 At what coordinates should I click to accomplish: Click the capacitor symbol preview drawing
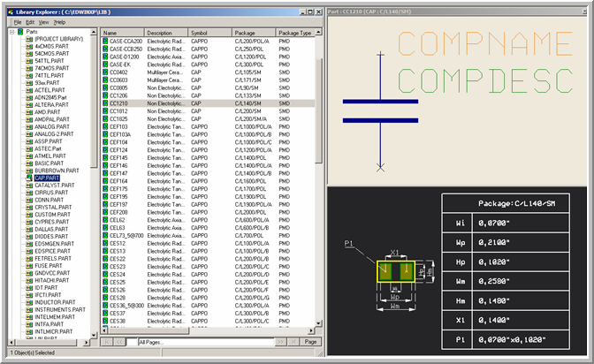(x=380, y=111)
